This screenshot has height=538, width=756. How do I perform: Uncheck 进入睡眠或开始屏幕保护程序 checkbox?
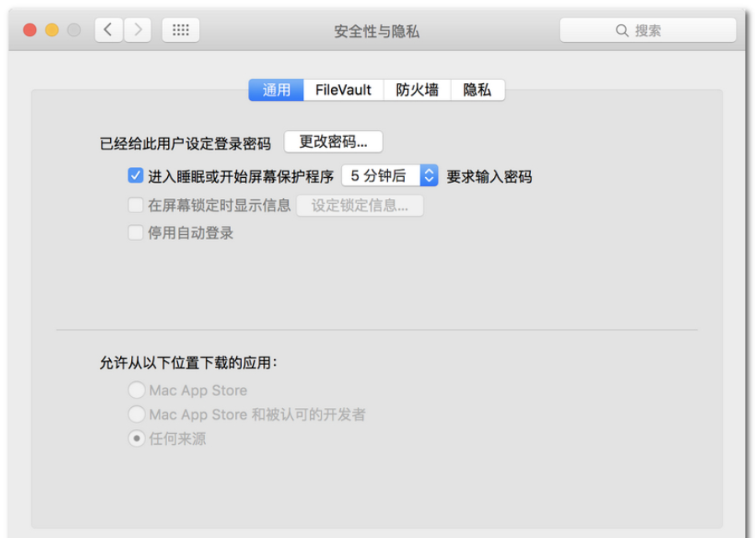coord(135,175)
